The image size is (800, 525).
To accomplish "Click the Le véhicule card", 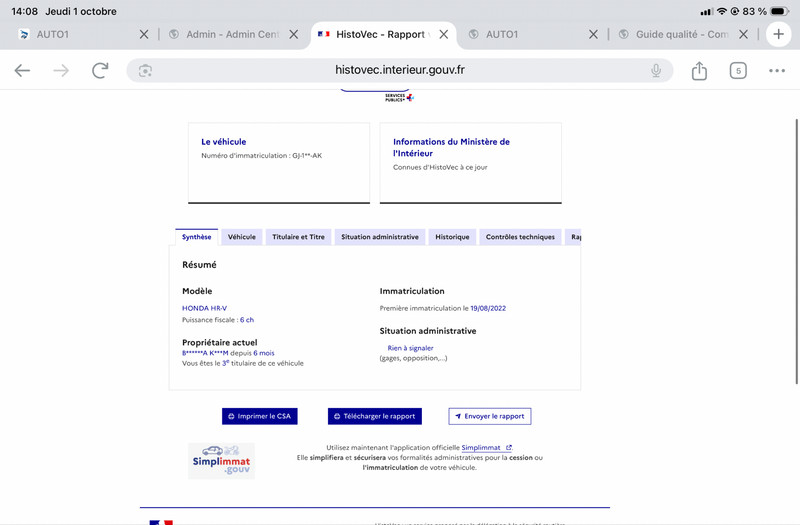I will (x=279, y=163).
